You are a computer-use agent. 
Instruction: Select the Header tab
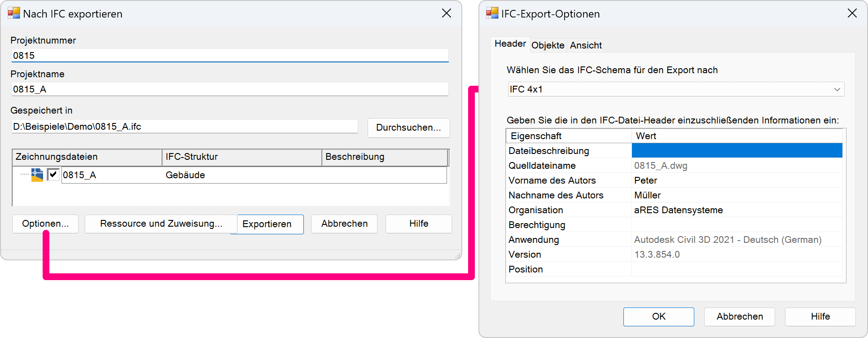point(510,44)
